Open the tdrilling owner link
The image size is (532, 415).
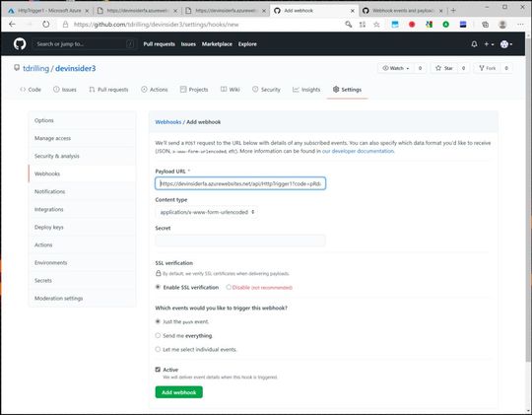coord(36,68)
